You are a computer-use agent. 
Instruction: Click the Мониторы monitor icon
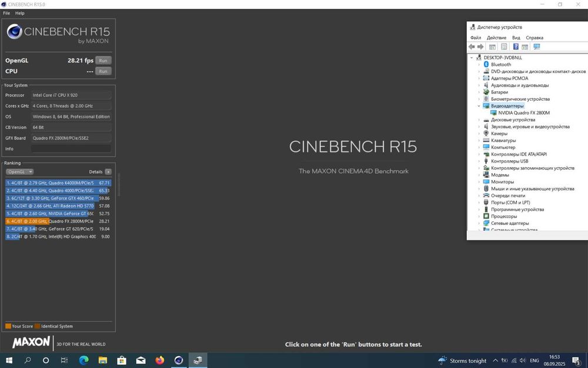(x=486, y=182)
